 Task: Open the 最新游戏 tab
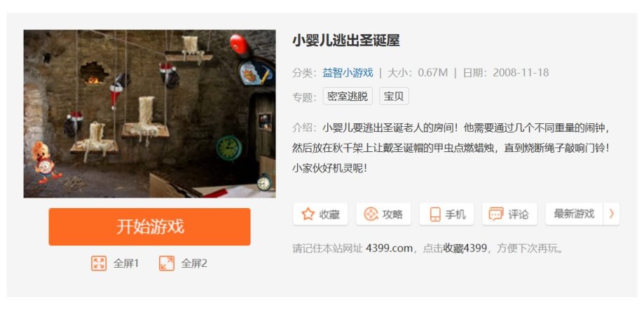pos(574,214)
